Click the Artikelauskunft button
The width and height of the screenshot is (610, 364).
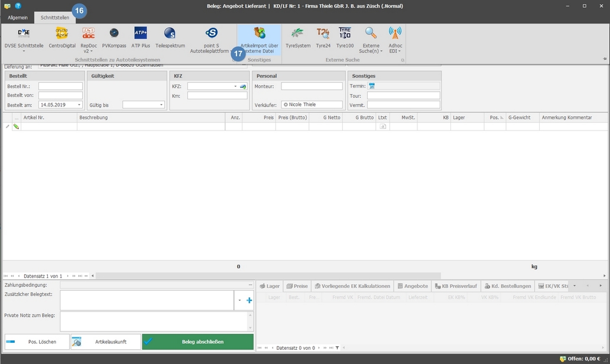[105, 342]
